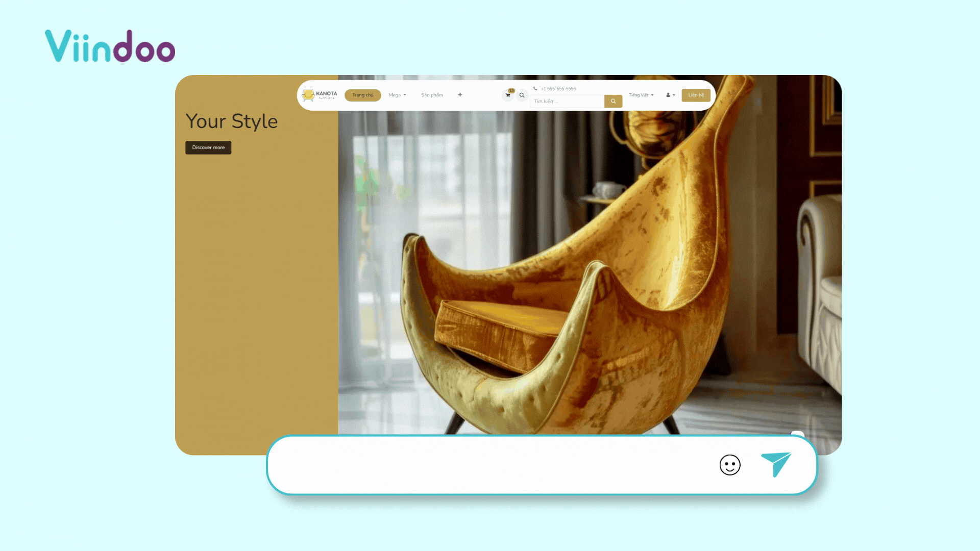Expand the user account dropdown
Viewport: 980px width, 551px height.
click(670, 95)
